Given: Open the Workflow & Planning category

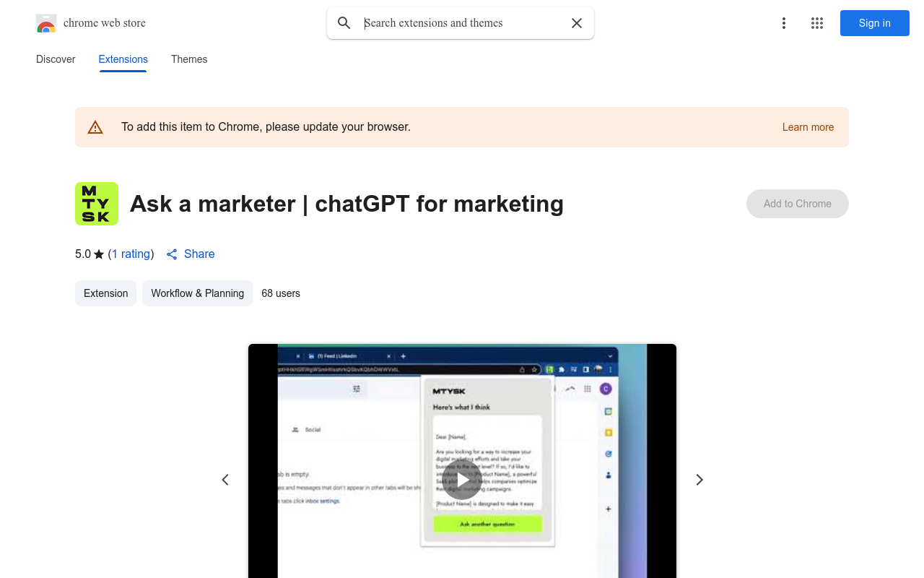Looking at the screenshot, I should (197, 293).
